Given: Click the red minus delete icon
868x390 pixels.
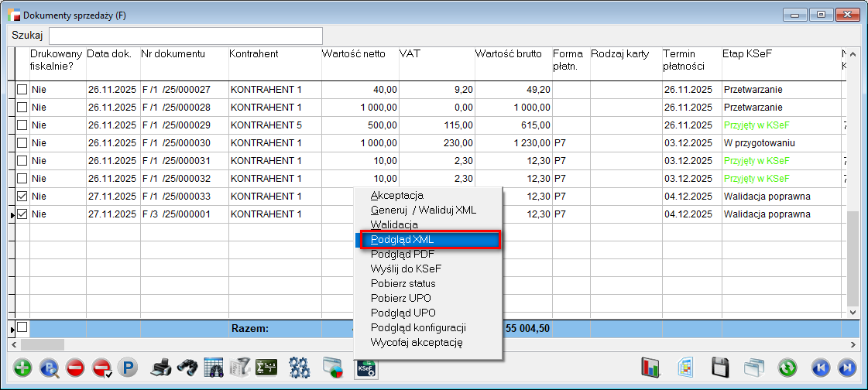Looking at the screenshot, I should (x=75, y=368).
